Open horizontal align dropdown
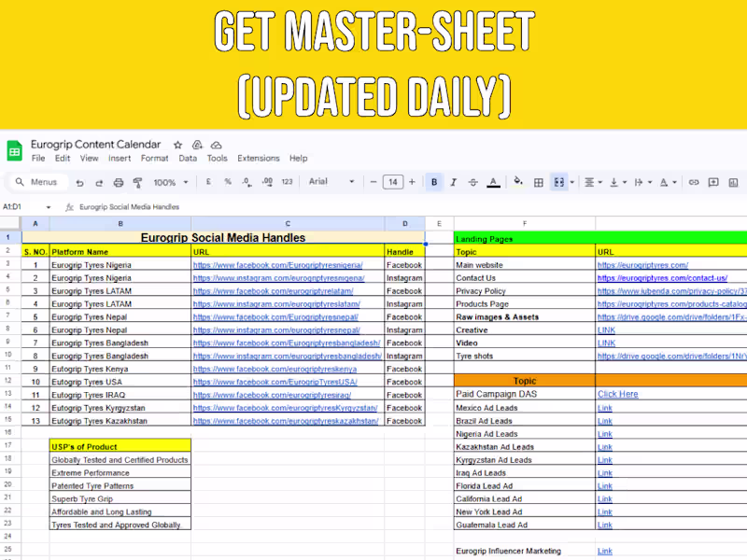 (593, 182)
